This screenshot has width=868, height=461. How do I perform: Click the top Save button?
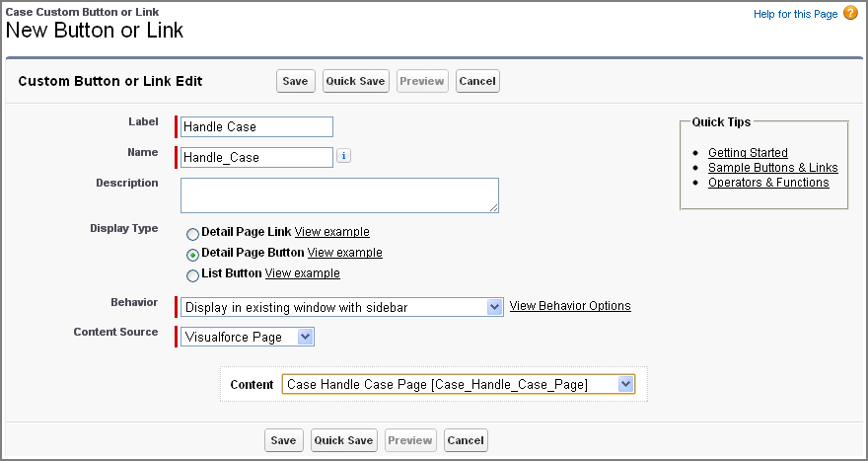[296, 81]
